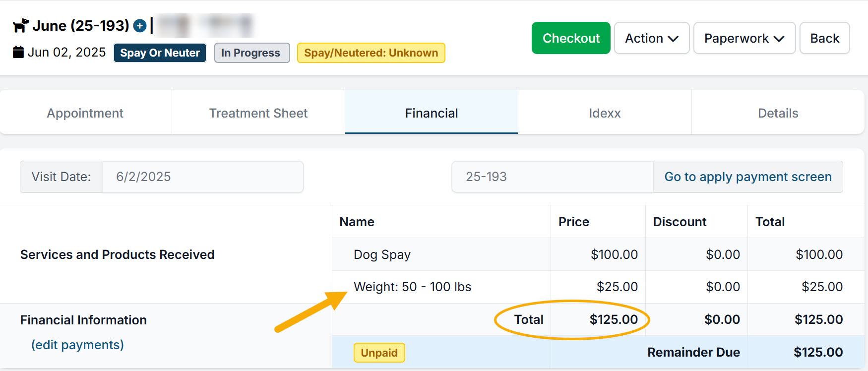The height and width of the screenshot is (371, 868).
Task: Open the Action dropdown menu
Action: coord(651,38)
